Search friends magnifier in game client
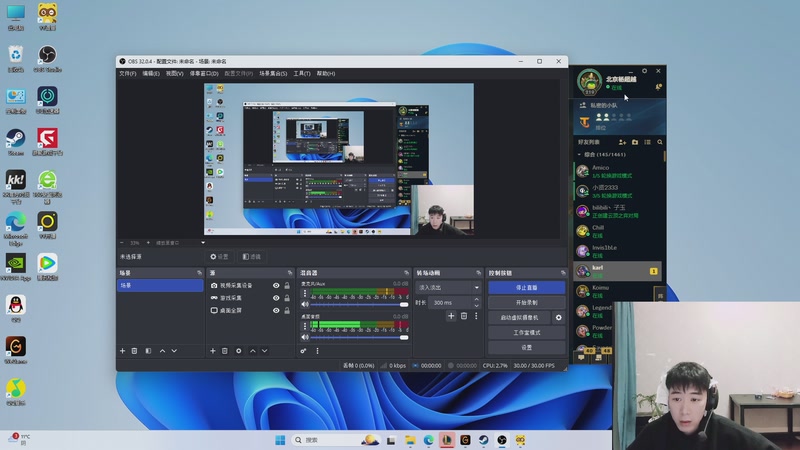The image size is (800, 450). pyautogui.click(x=660, y=142)
